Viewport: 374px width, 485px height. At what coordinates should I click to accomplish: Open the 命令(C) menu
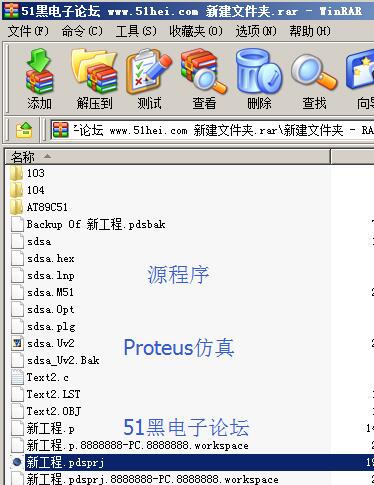coord(82,31)
